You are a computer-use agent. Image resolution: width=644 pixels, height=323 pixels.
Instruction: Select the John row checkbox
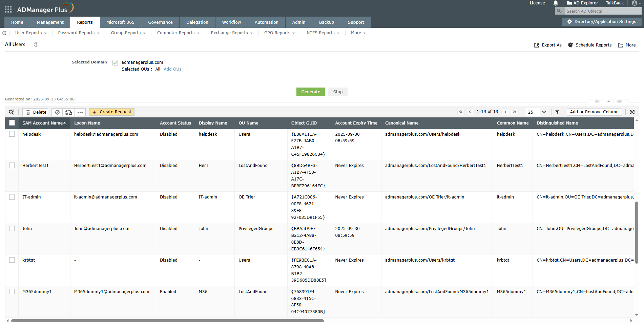pyautogui.click(x=12, y=229)
